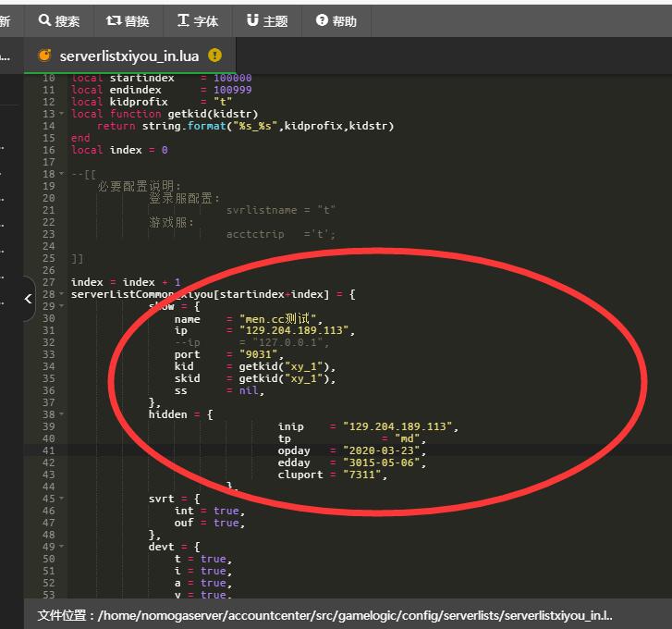Click the replace arrows icon beside 替换
The width and height of the screenshot is (672, 629).
pos(113,20)
